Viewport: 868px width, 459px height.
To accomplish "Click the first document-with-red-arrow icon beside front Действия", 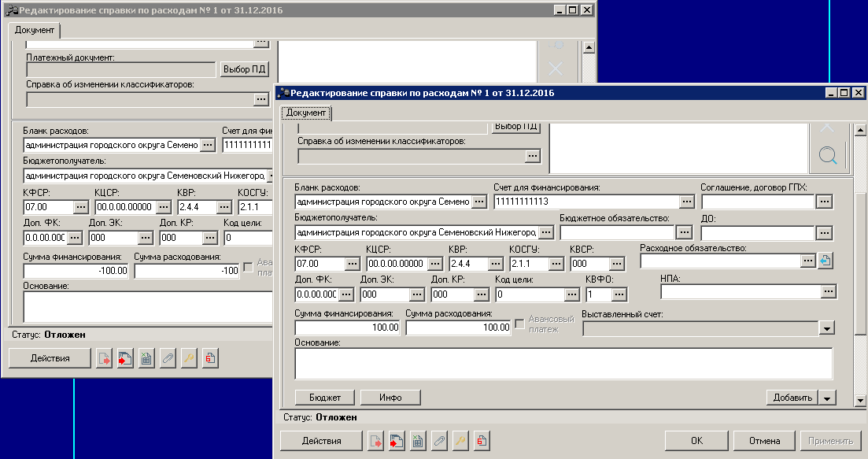I will (x=377, y=442).
